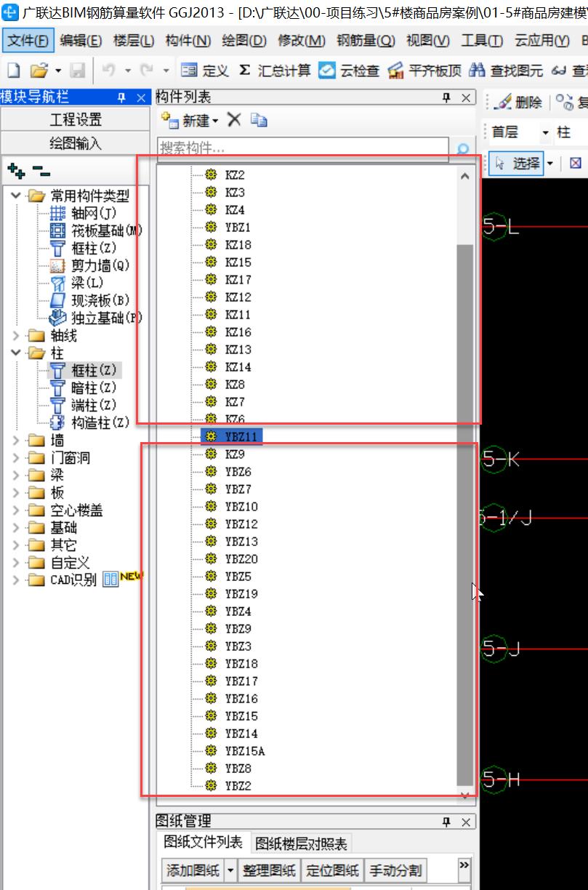Switch to 图纸楼层对照表 tab
Viewport: 588px width, 890px height.
300,843
